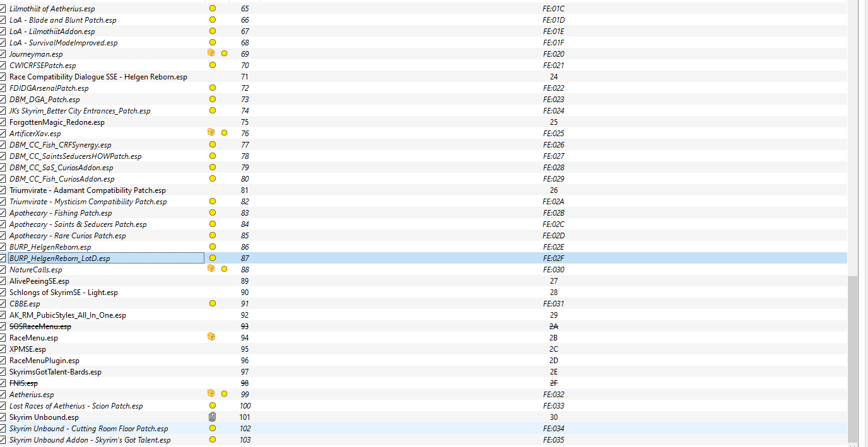Click the archive box icon on Journeyman.esp row
Screen dimensions: 868x447
[x=211, y=54]
